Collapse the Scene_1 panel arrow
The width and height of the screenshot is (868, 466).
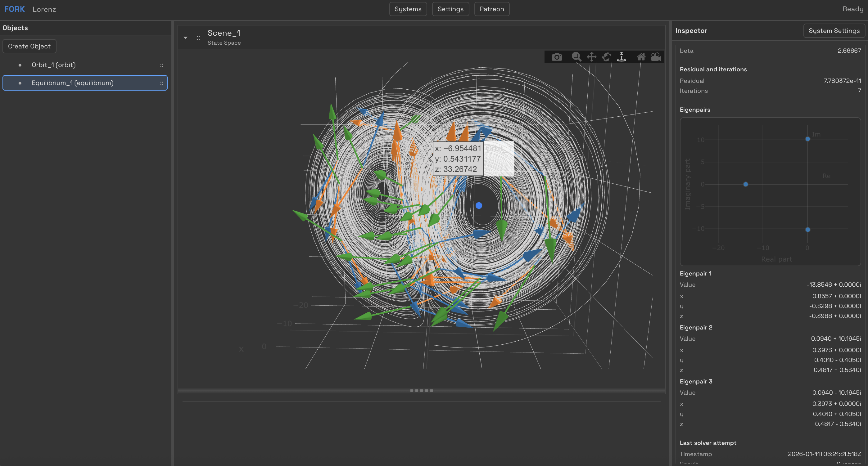tap(185, 38)
